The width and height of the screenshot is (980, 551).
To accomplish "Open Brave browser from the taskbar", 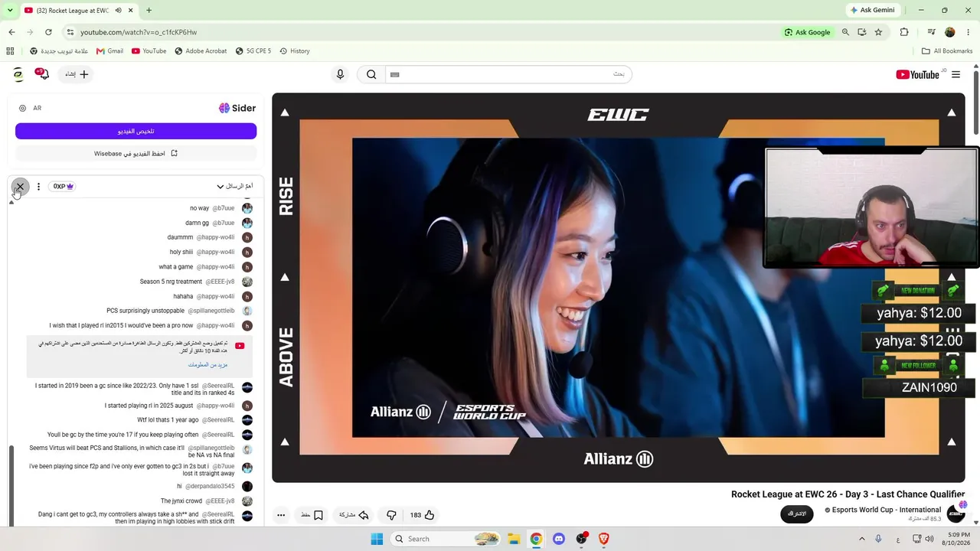I will click(x=603, y=539).
